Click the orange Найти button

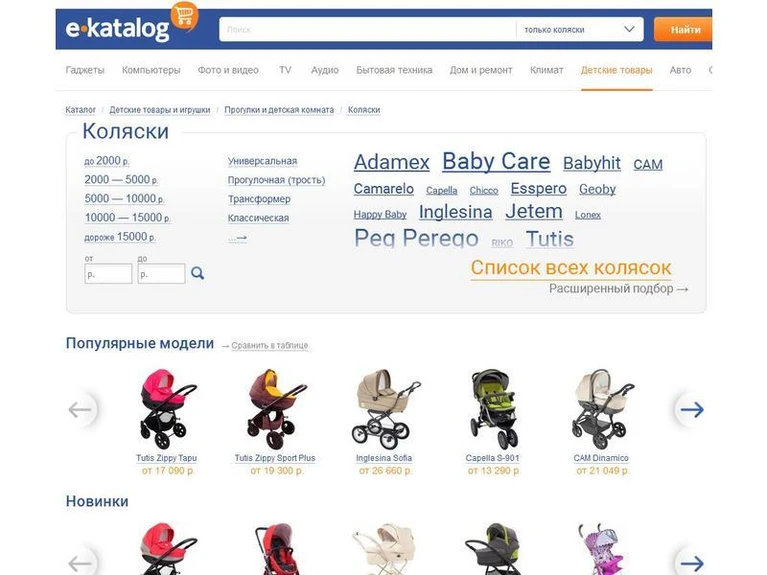[683, 30]
